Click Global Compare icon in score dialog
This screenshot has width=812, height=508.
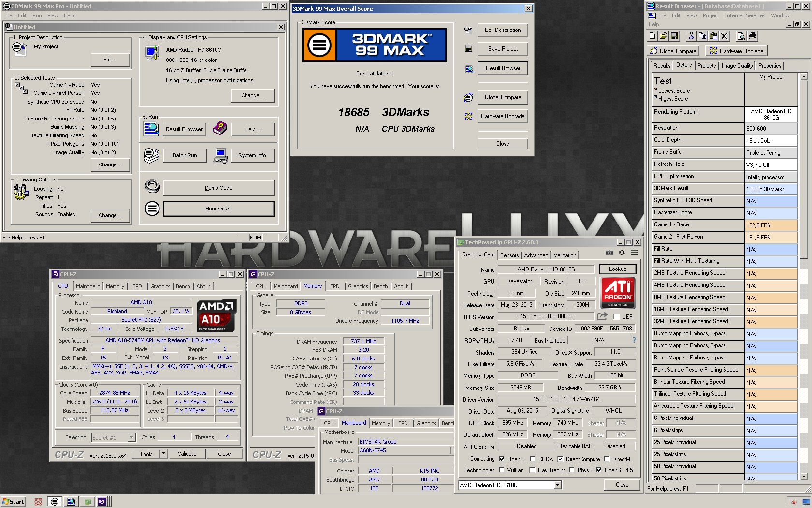point(468,97)
